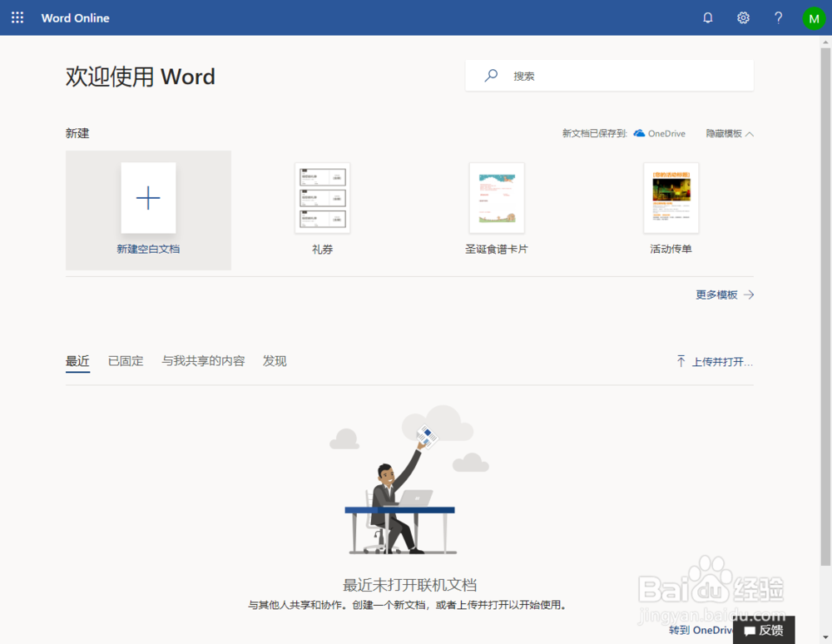Open notifications bell icon
The image size is (832, 644).
point(708,17)
